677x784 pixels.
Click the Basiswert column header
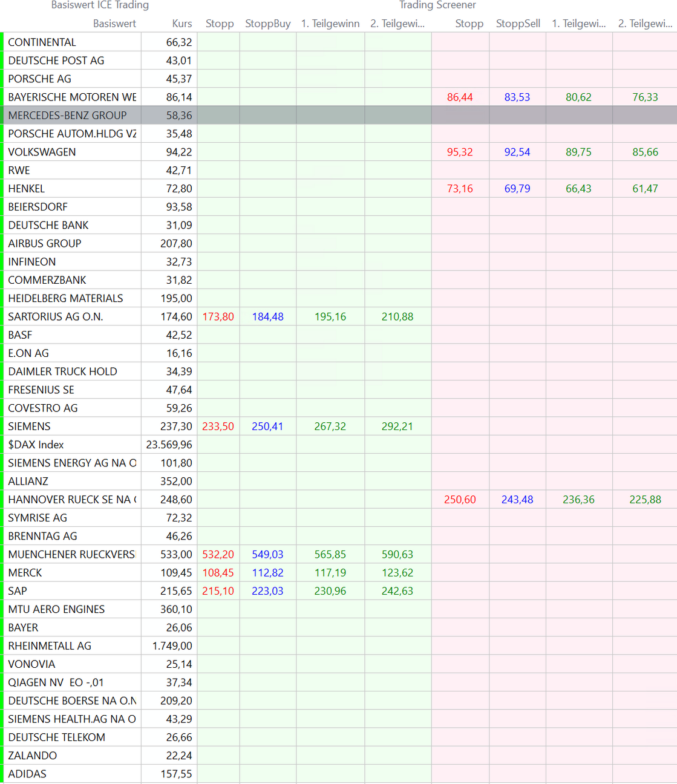pyautogui.click(x=114, y=24)
